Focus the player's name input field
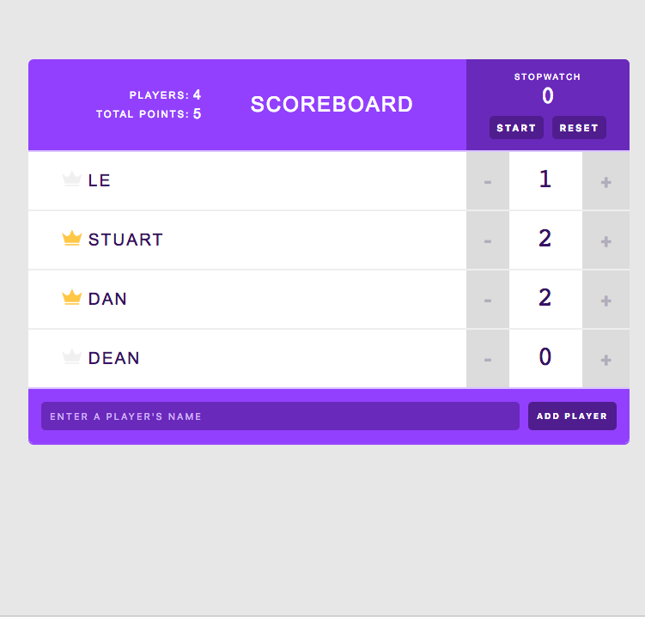Viewport: 645px width, 644px height. [x=280, y=416]
